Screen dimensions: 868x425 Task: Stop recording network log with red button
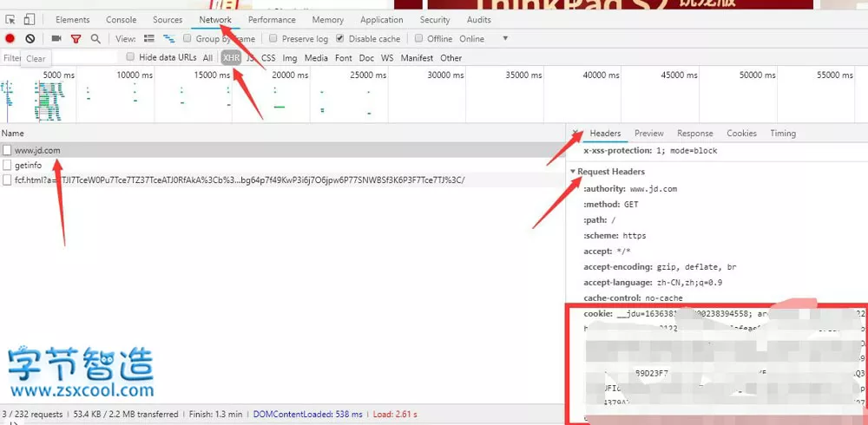[10, 39]
